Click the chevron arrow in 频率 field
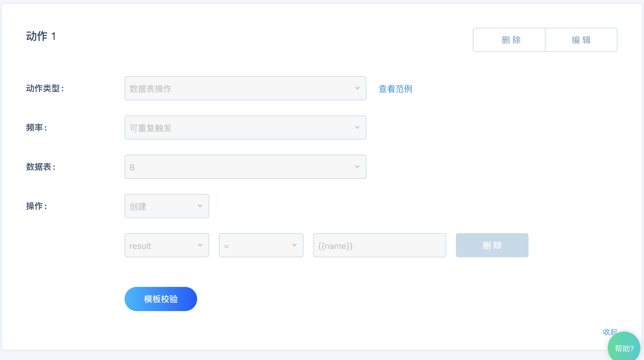The height and width of the screenshot is (360, 644). coord(357,127)
